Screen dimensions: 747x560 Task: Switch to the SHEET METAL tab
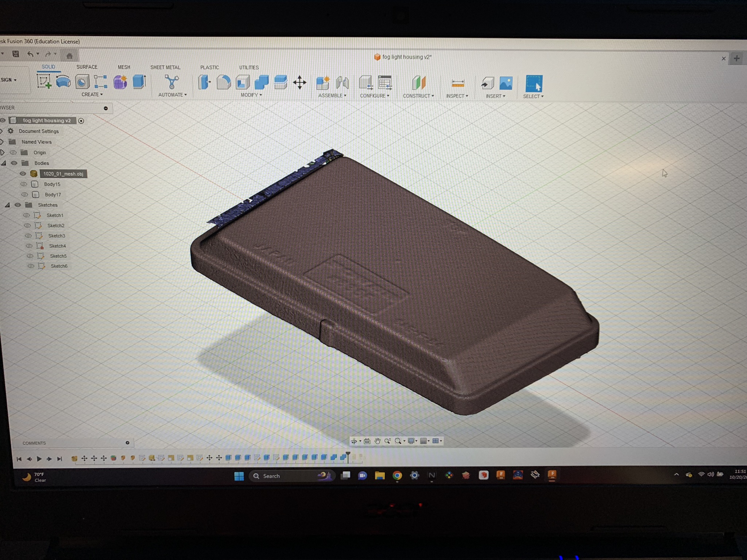(x=165, y=67)
